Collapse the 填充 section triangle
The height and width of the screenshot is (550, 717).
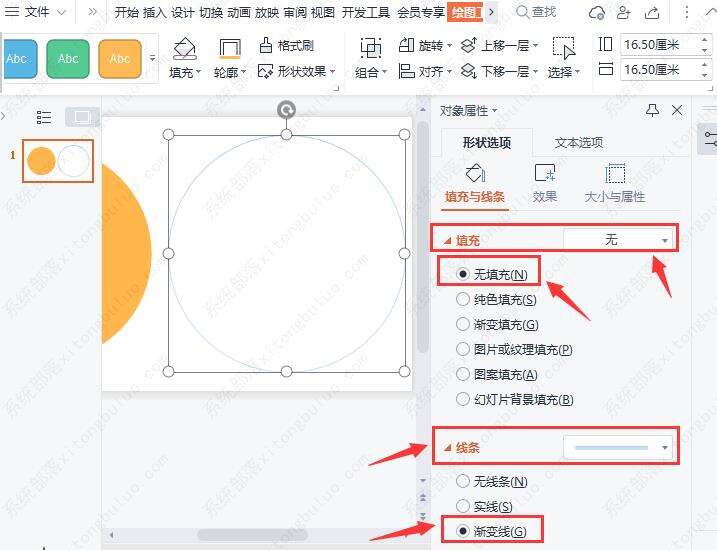tap(448, 240)
